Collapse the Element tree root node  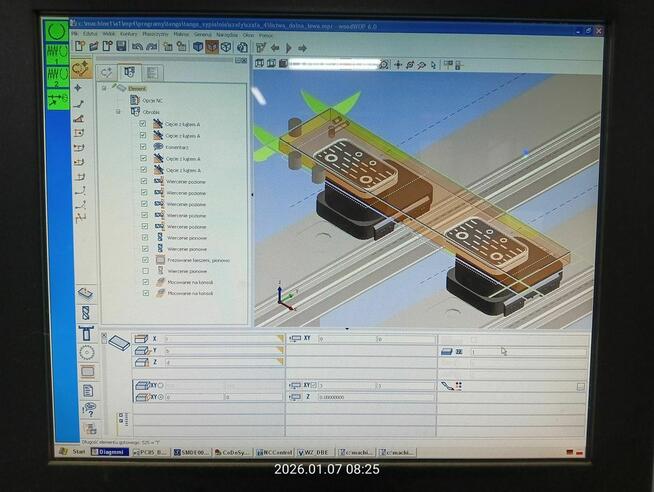(x=104, y=89)
